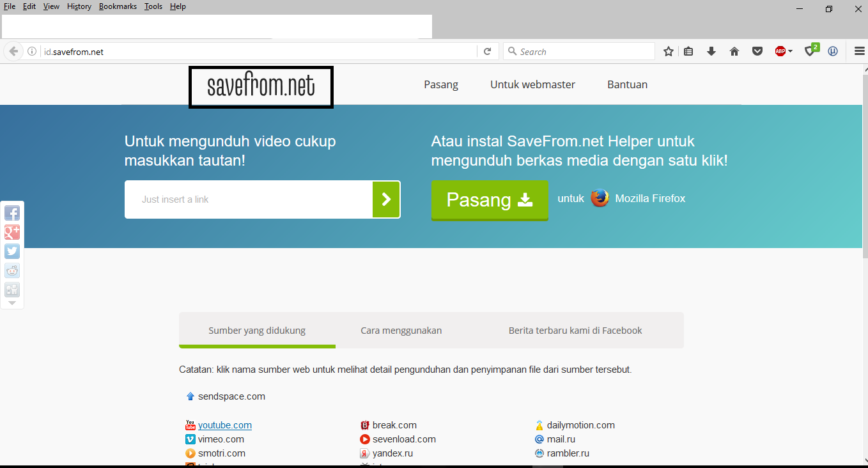This screenshot has width=868, height=468.
Task: Reload the page with the refresh icon
Action: [x=487, y=52]
